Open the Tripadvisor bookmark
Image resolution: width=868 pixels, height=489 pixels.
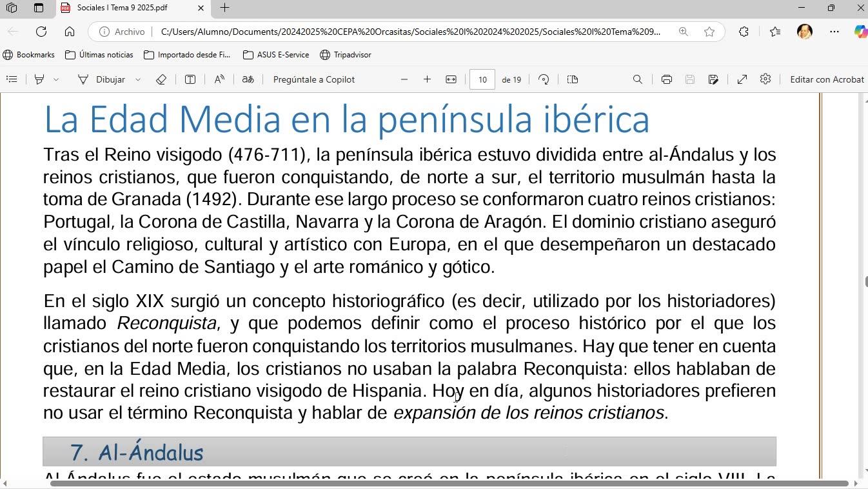pyautogui.click(x=346, y=55)
